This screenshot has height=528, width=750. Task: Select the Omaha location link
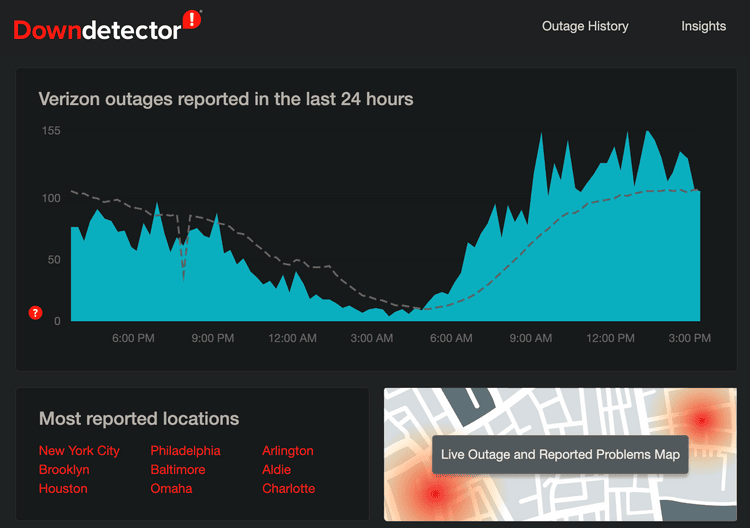coord(171,489)
